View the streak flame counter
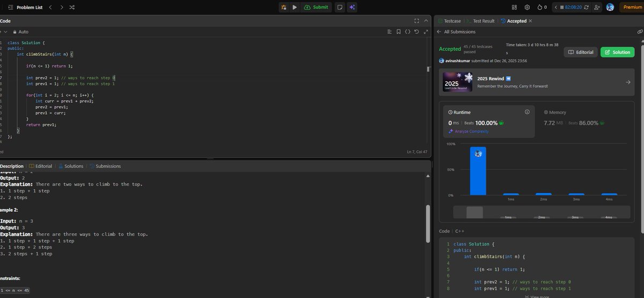 [x=542, y=7]
